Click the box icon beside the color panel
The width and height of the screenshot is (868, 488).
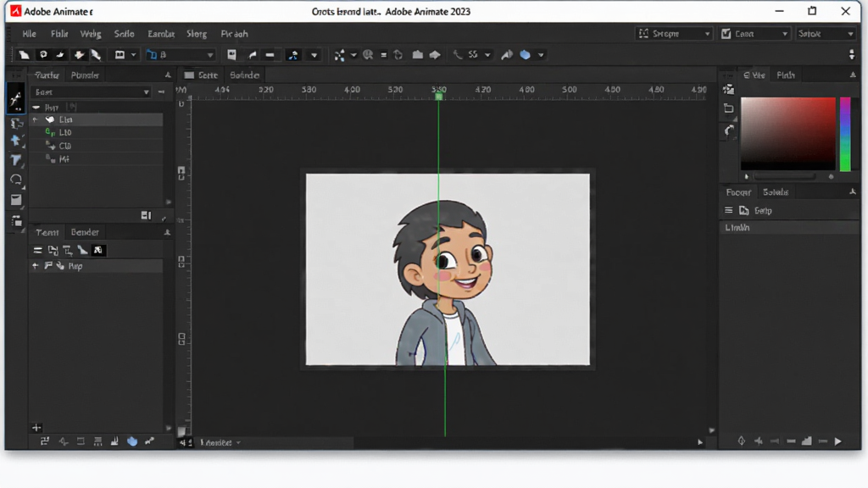728,108
